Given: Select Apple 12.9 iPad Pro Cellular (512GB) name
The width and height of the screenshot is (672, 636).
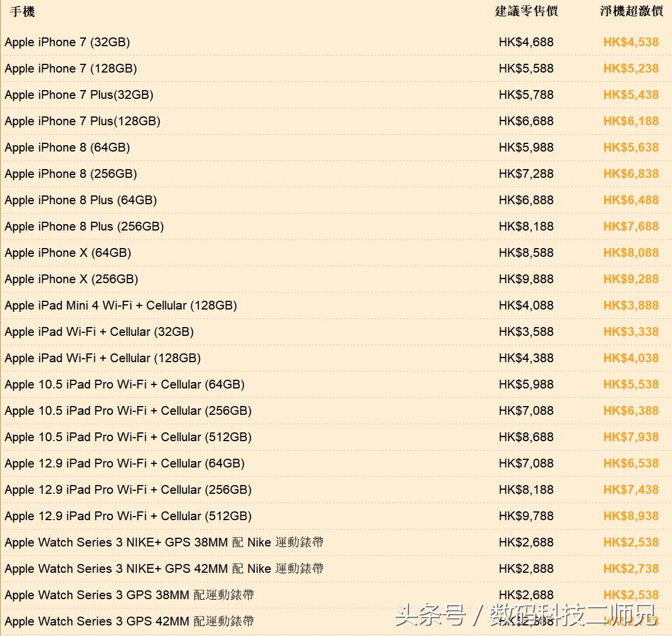Looking at the screenshot, I should (x=128, y=517).
